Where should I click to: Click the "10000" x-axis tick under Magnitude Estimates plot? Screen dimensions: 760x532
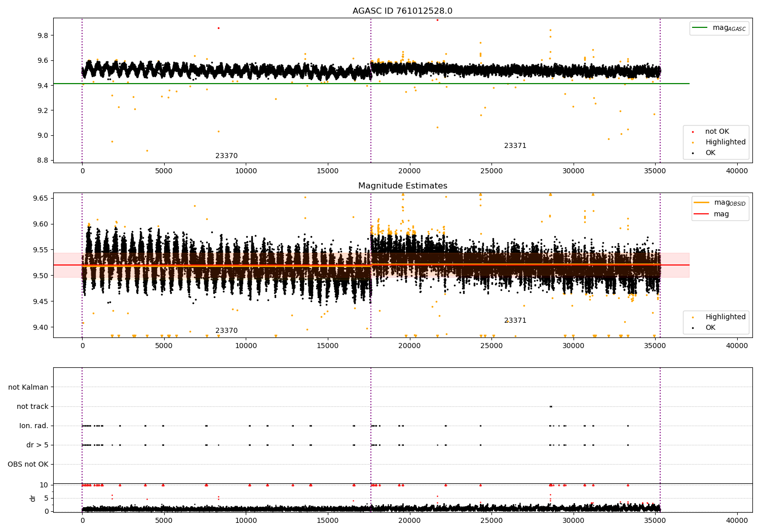click(x=246, y=346)
